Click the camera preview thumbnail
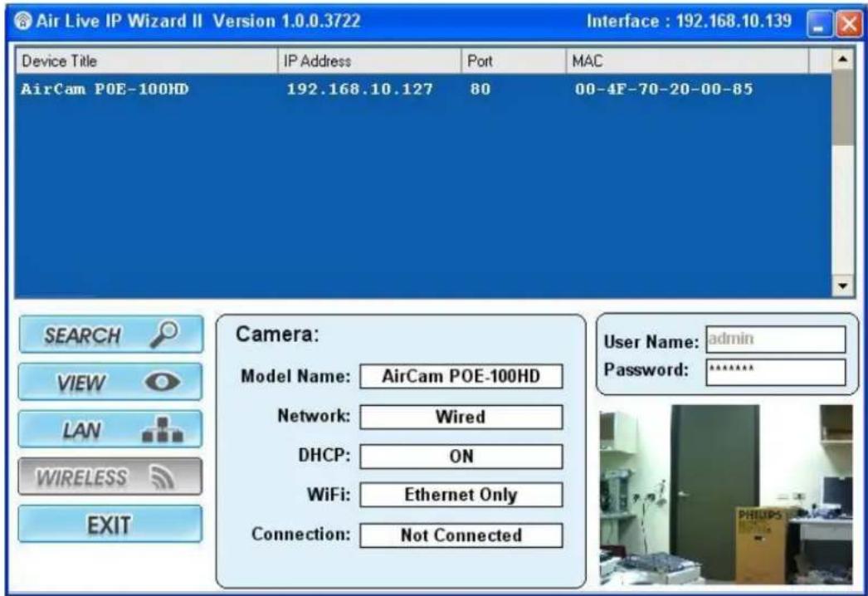The image size is (868, 596). (726, 495)
